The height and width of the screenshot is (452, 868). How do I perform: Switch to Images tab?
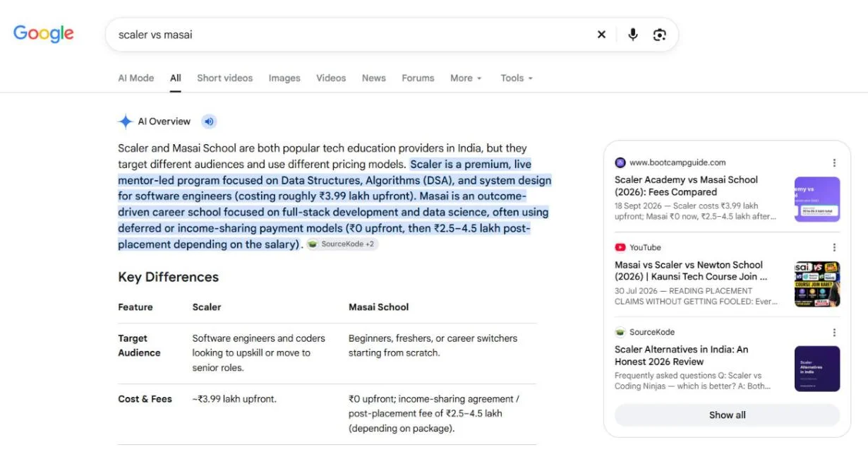point(284,78)
